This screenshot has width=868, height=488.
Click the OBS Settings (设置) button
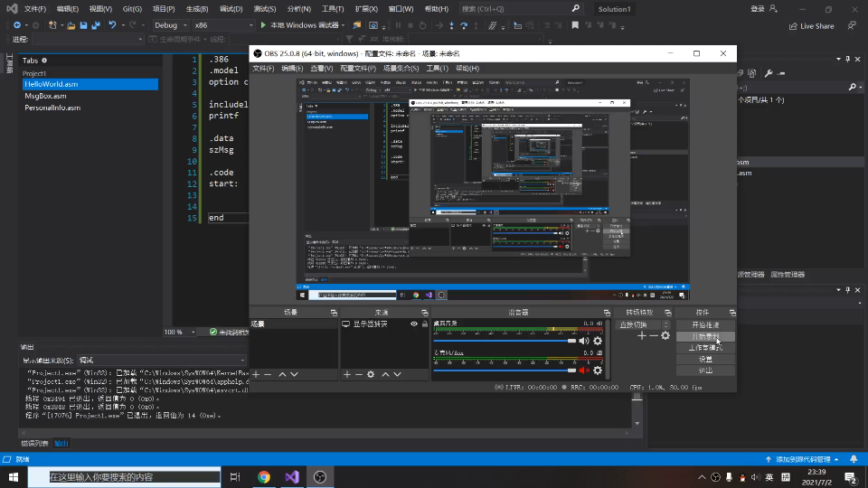pos(705,359)
